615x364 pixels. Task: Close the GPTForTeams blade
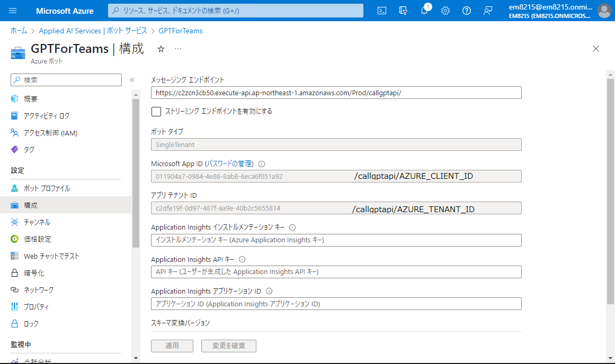(596, 49)
